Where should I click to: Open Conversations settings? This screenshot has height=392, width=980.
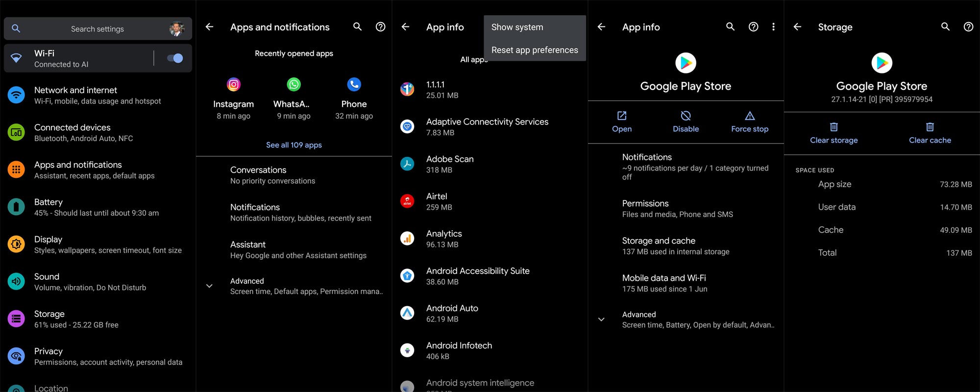(294, 175)
